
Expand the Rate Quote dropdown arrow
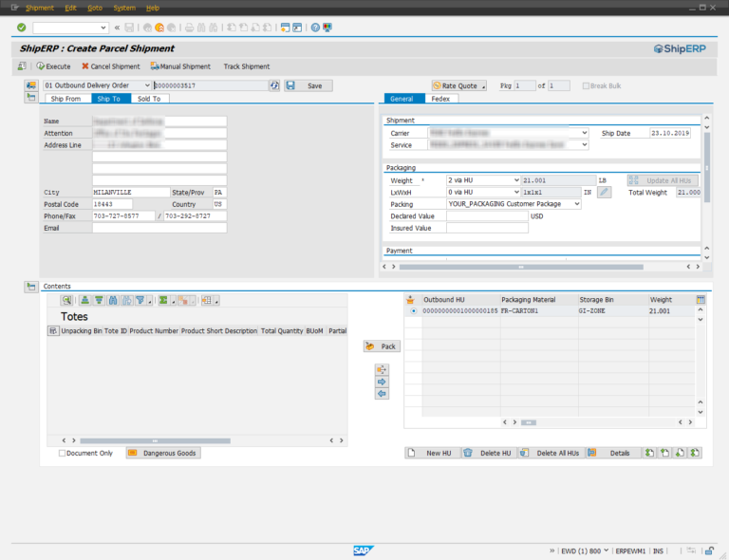(x=483, y=86)
